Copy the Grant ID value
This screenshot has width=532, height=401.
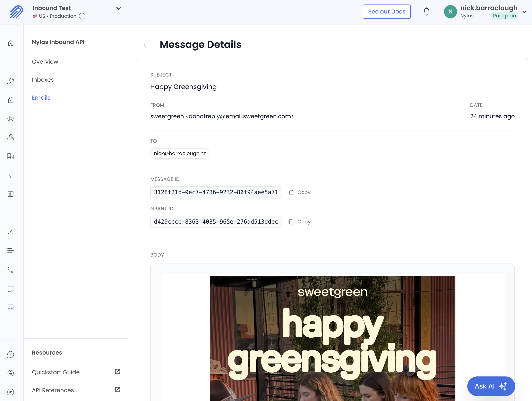[299, 222]
